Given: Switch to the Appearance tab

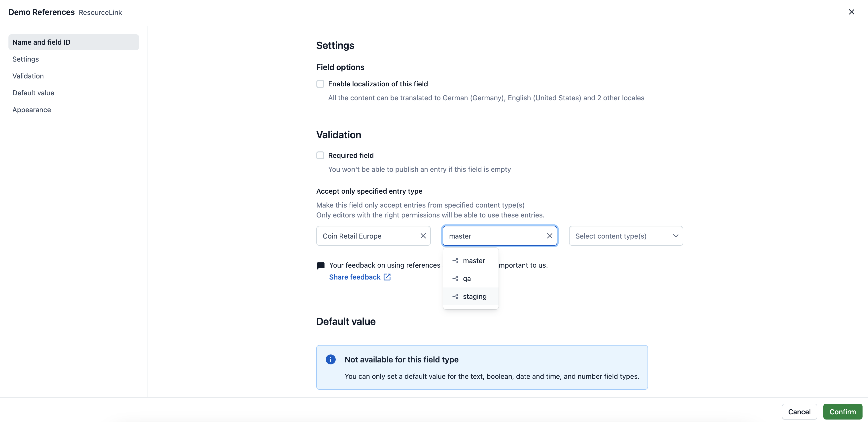Looking at the screenshot, I should 32,110.
